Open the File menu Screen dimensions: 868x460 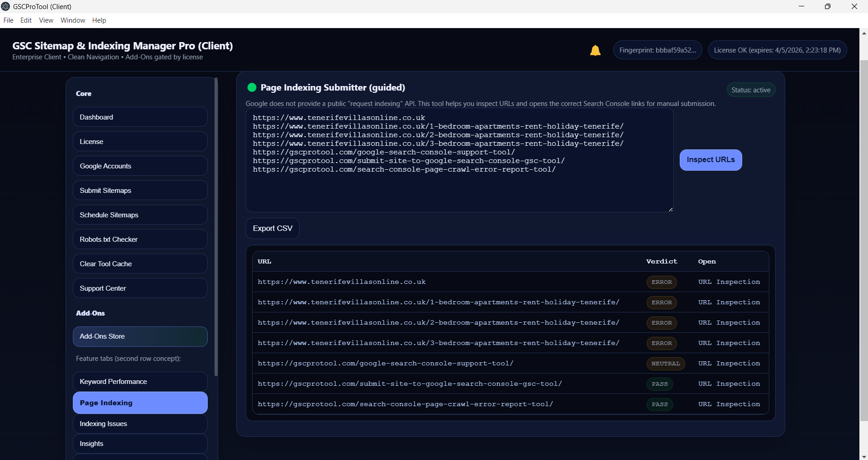click(8, 20)
